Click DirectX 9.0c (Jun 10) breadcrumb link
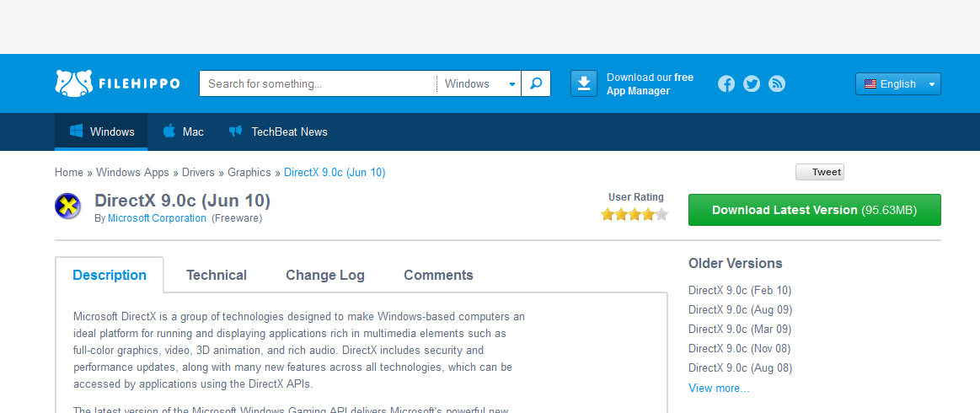 click(335, 173)
